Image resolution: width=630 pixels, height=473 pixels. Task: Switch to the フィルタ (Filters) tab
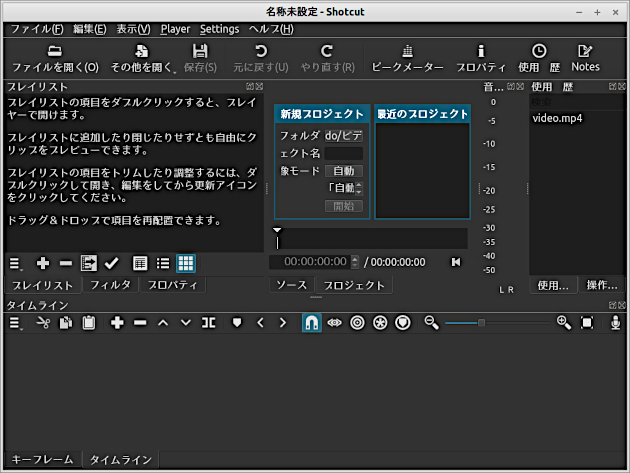point(110,285)
